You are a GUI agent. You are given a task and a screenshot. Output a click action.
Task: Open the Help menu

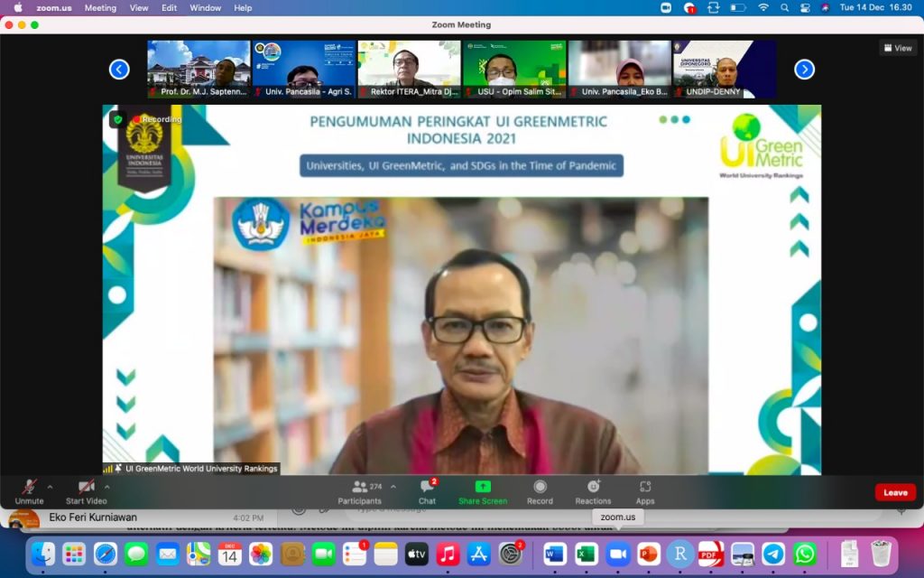243,7
